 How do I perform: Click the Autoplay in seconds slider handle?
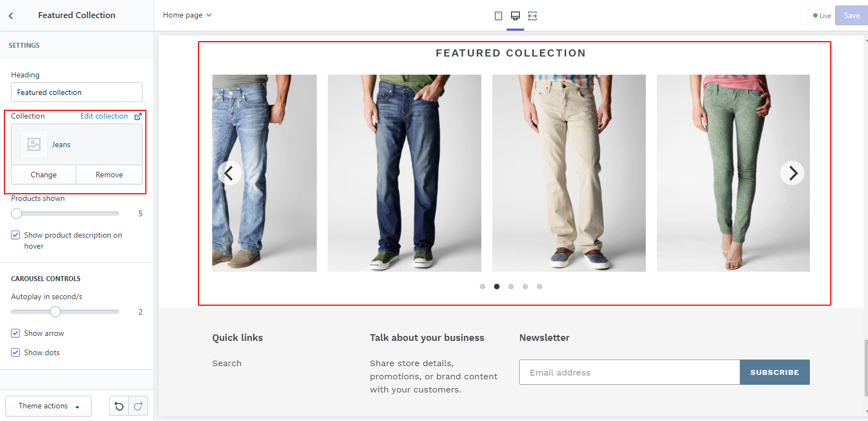[55, 312]
